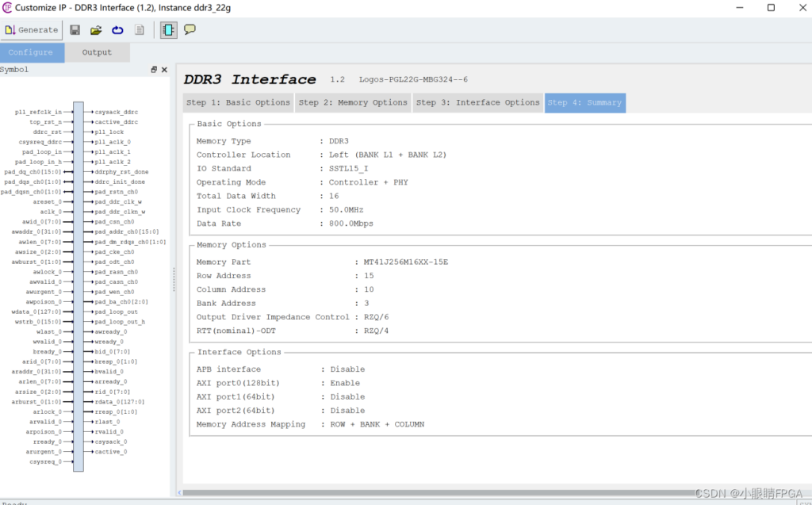Screen dimensions: 812x505
Task: Click the horizontal scrollbar at the bottom
Action: (x=476, y=492)
